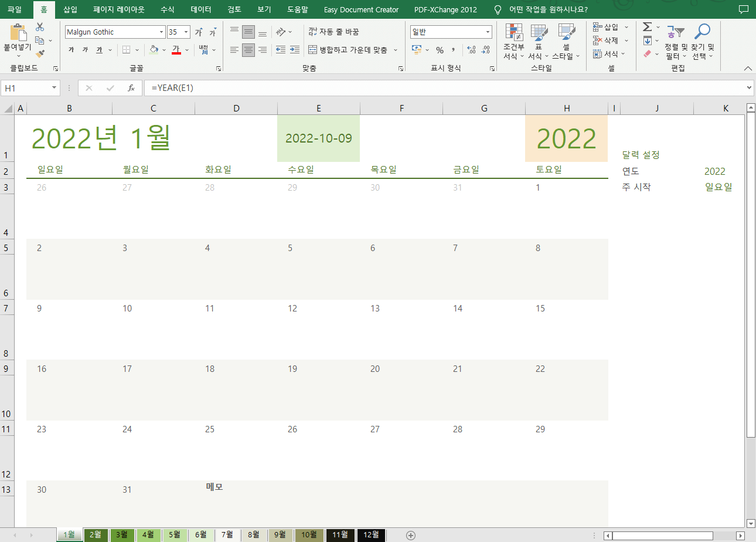
Task: Click the increase decimal icon
Action: pyautogui.click(x=471, y=50)
